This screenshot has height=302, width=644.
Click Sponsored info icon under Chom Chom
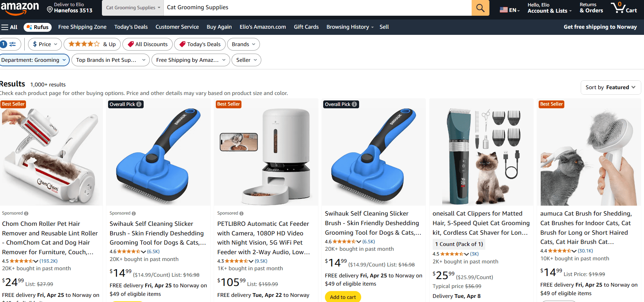click(x=26, y=214)
